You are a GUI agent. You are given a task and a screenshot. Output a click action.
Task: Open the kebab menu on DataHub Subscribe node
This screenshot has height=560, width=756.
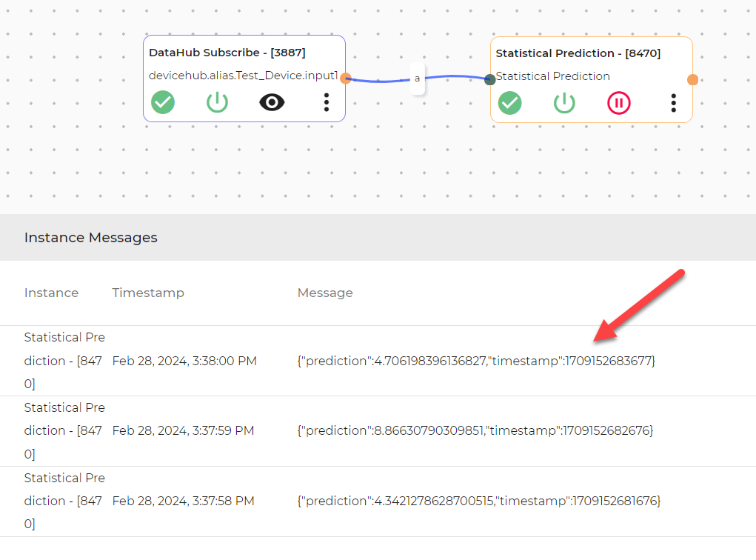(x=326, y=102)
